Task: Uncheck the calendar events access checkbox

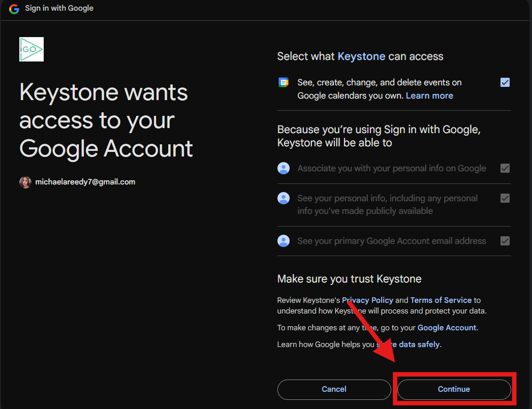Action: coord(505,82)
